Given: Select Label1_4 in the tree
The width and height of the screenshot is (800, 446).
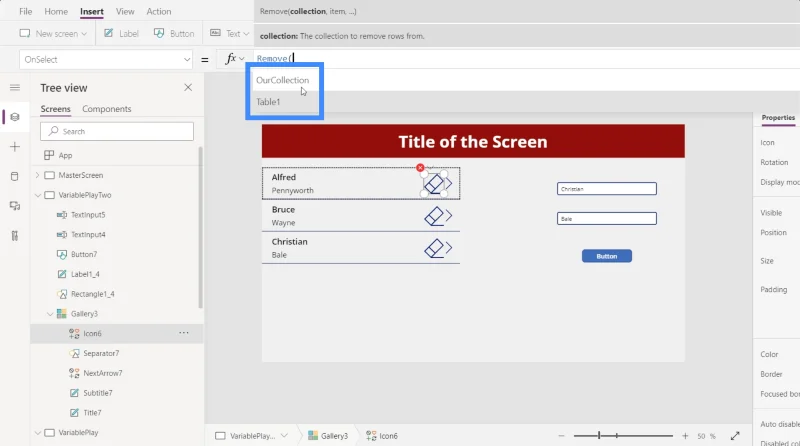Looking at the screenshot, I should click(x=85, y=274).
